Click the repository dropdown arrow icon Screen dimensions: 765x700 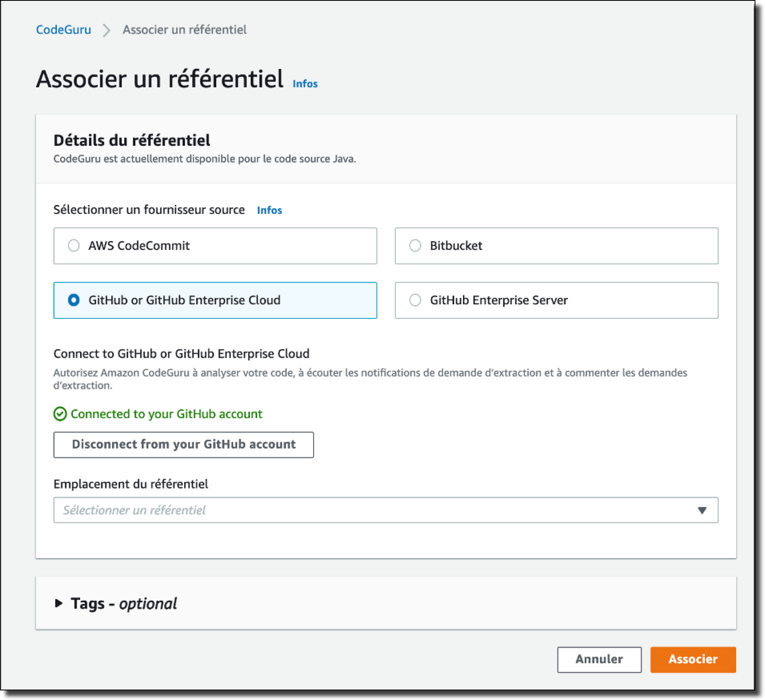click(x=702, y=510)
